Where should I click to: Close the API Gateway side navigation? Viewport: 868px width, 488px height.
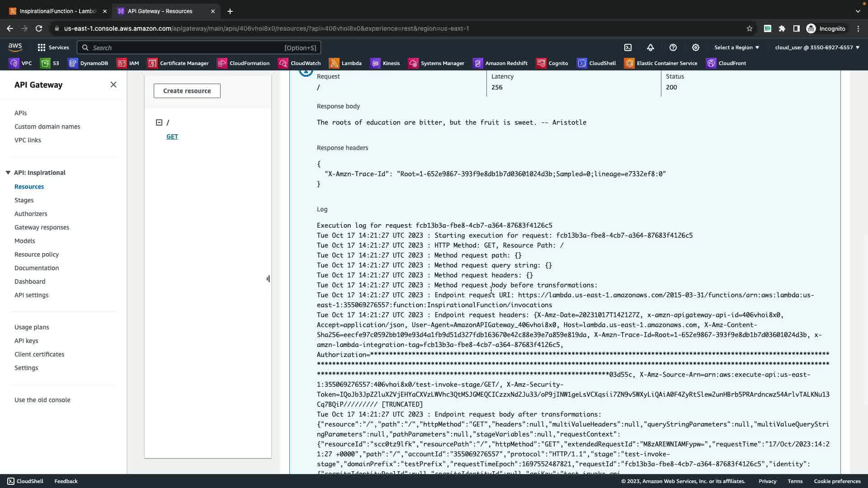tap(113, 85)
